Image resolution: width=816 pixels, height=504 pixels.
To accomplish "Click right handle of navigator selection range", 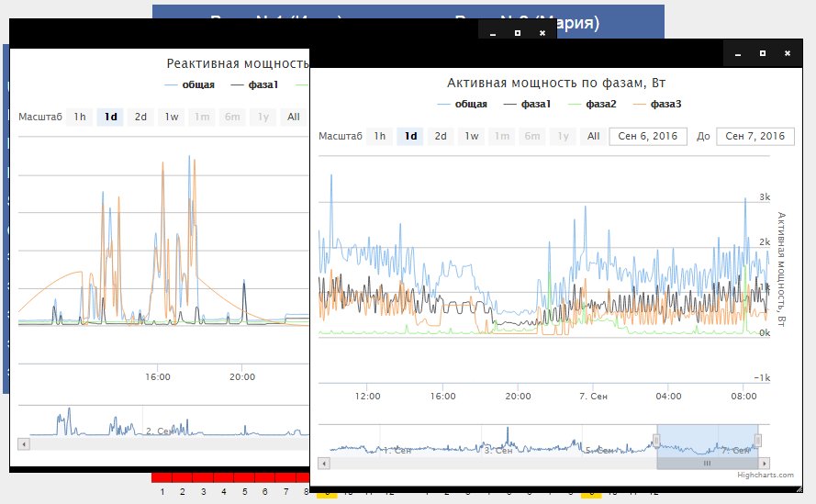I will 757,441.
